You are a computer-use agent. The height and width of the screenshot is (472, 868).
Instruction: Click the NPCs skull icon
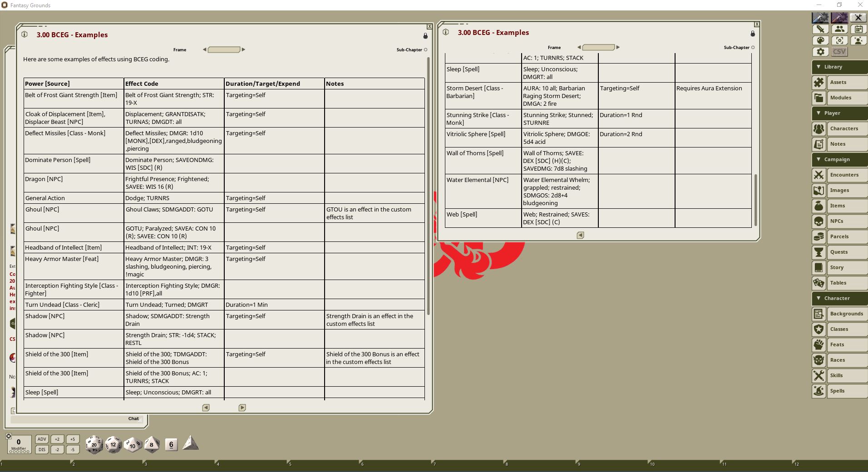coord(819,221)
